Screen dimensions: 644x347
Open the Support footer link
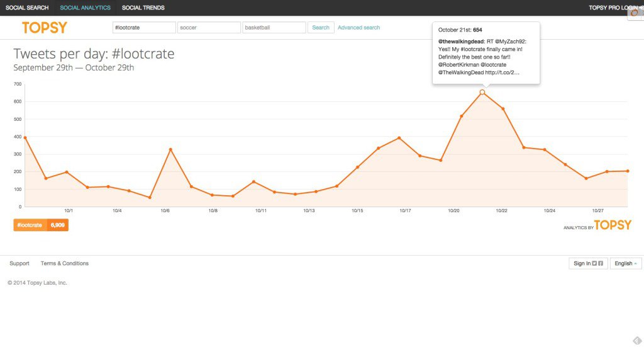pyautogui.click(x=19, y=263)
